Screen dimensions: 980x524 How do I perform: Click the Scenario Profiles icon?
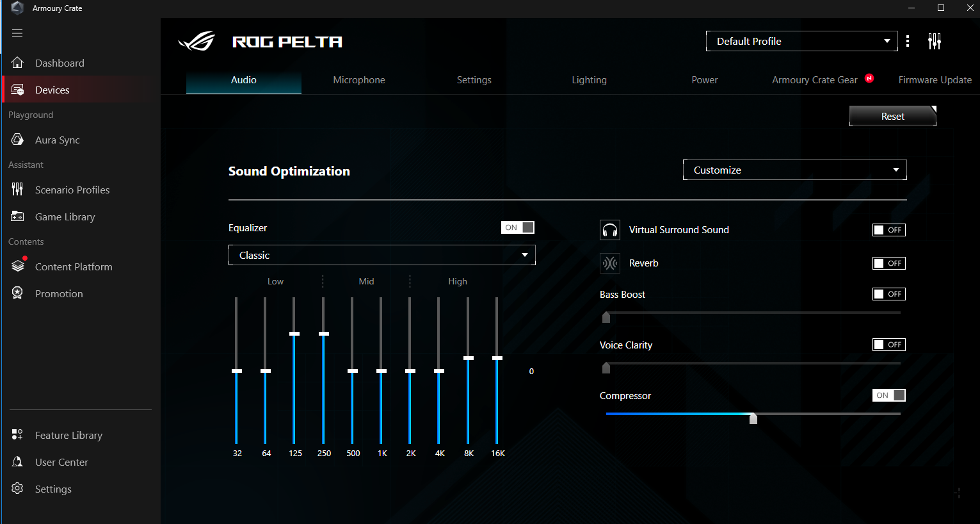pos(18,190)
